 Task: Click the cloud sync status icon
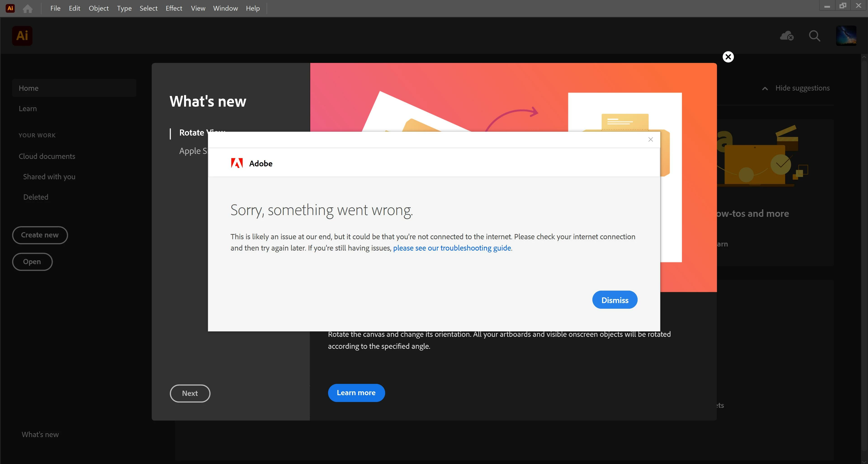pyautogui.click(x=786, y=36)
